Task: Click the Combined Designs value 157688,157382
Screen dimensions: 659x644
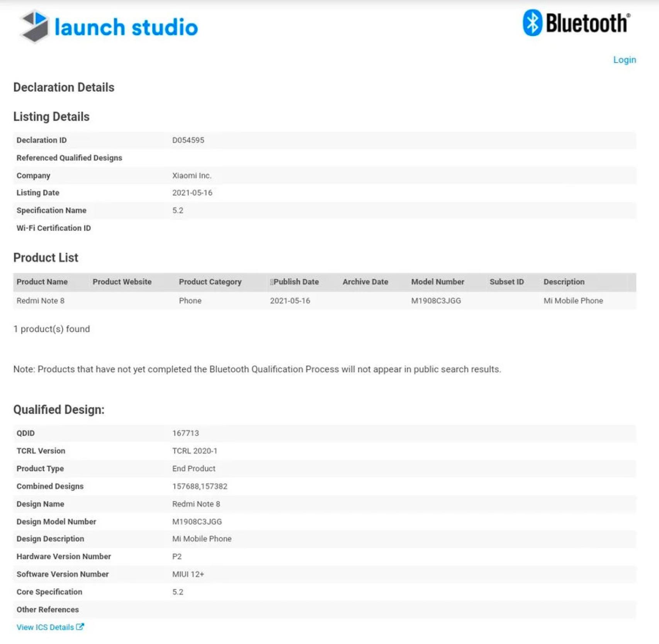Action: tap(200, 486)
